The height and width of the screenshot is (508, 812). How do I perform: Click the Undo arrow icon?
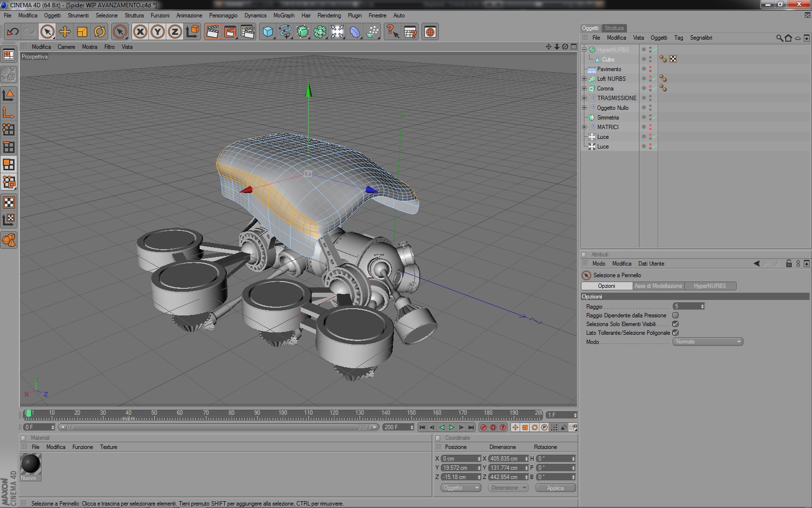(13, 32)
